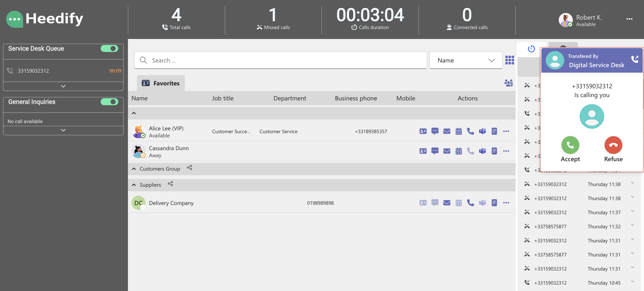This screenshot has height=291, width=644.
Task: Open the Name filter dropdown
Action: [x=466, y=60]
